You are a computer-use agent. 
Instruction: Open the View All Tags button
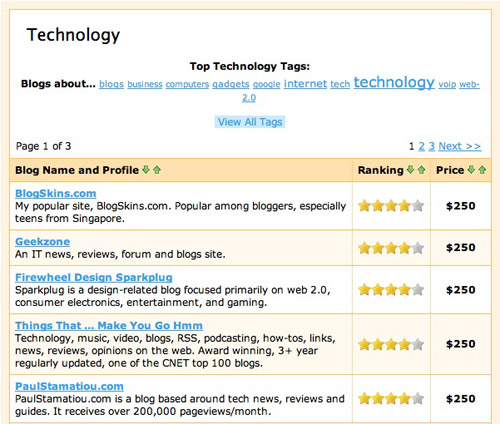[250, 122]
